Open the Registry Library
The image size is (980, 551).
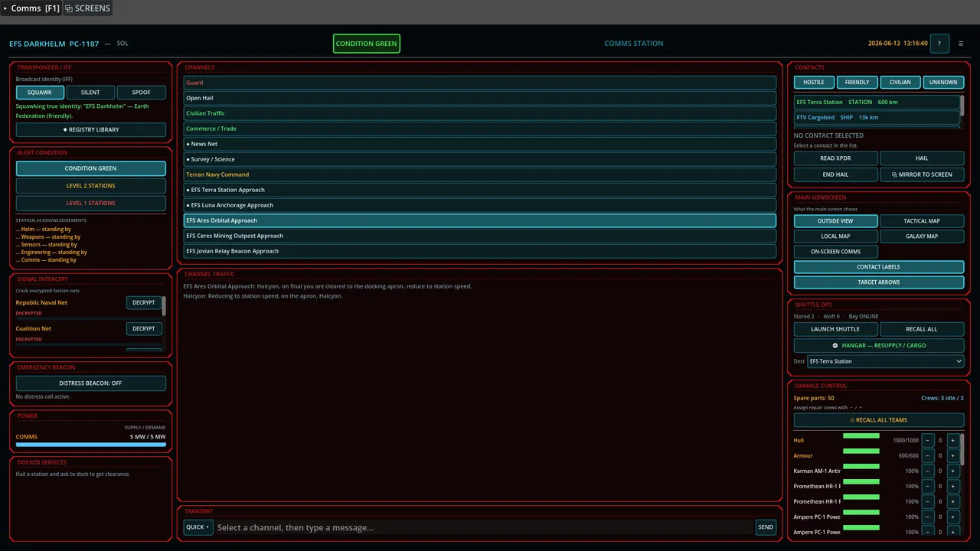pos(91,129)
